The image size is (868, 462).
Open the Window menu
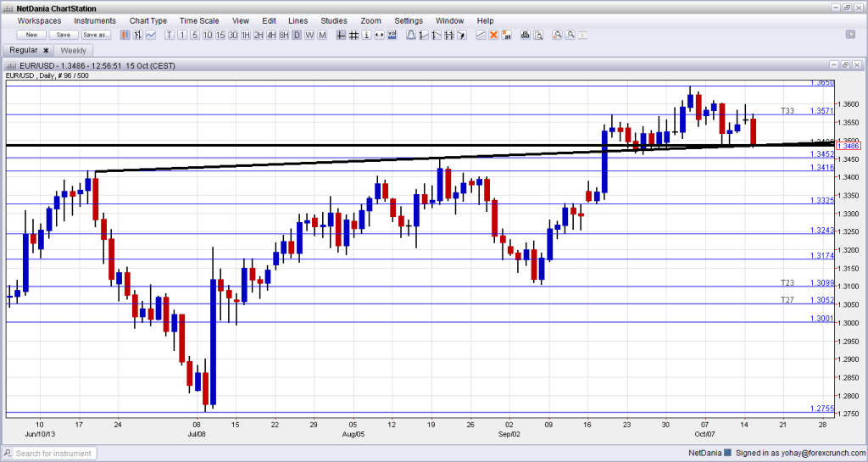449,20
